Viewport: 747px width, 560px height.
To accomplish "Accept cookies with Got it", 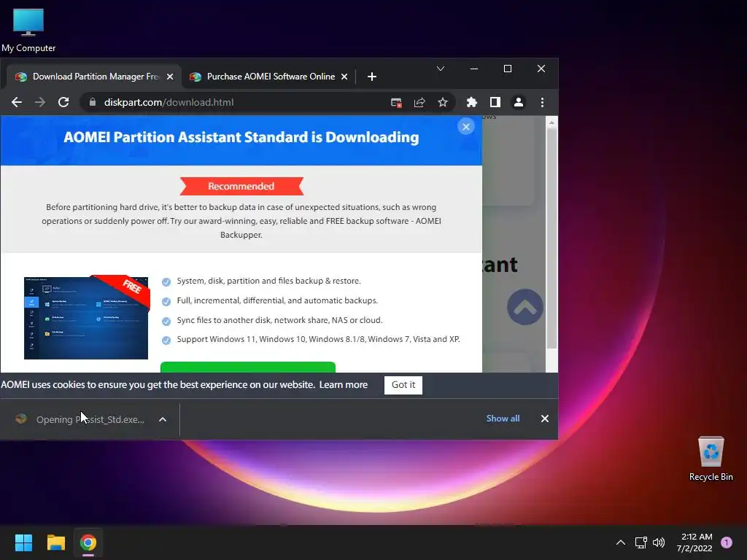I will (x=403, y=385).
